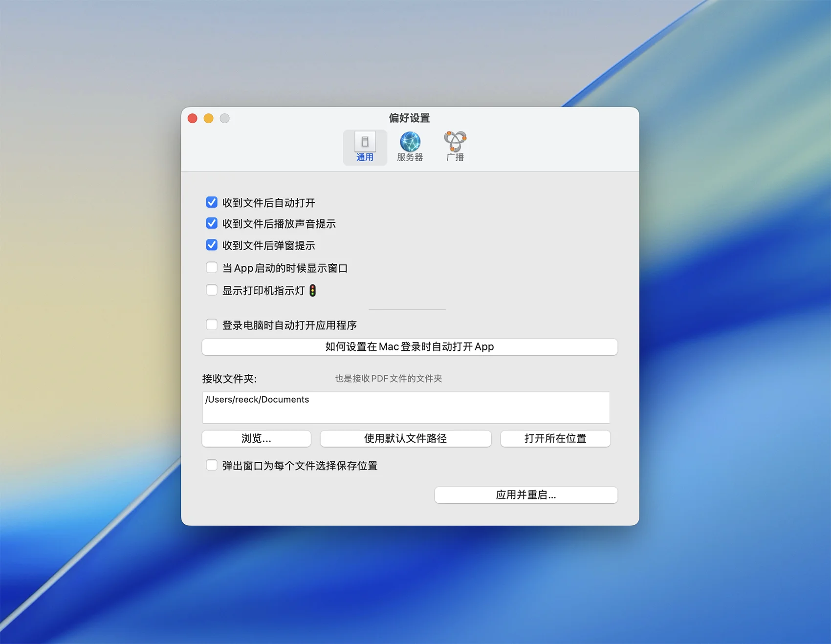
Task: Close the 偏好设置 window with red button
Action: pyautogui.click(x=193, y=118)
